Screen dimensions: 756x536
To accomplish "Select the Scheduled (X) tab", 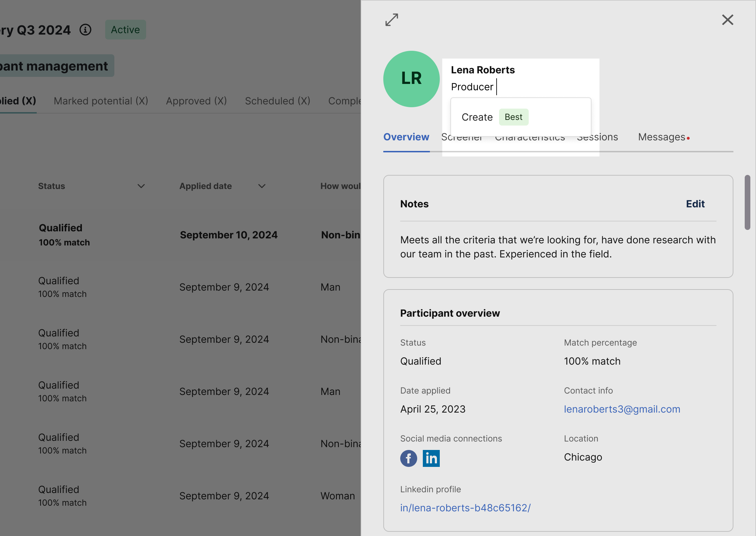I will click(278, 101).
